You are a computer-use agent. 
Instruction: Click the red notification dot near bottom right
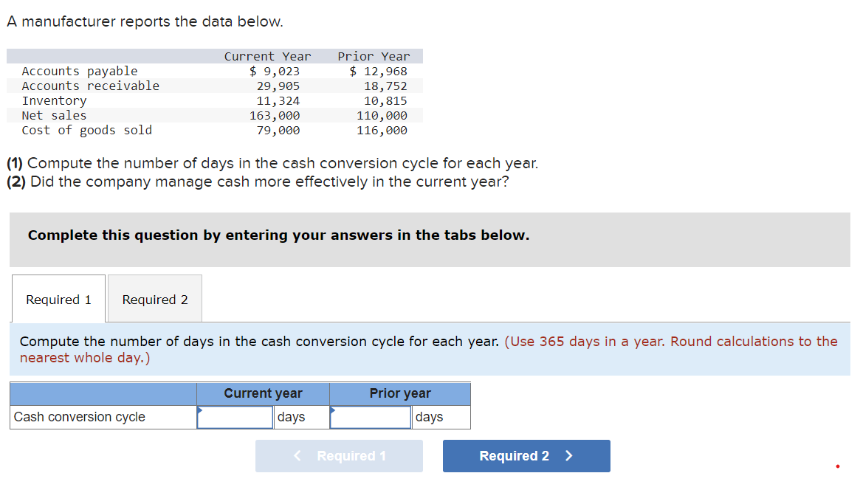coord(838,466)
